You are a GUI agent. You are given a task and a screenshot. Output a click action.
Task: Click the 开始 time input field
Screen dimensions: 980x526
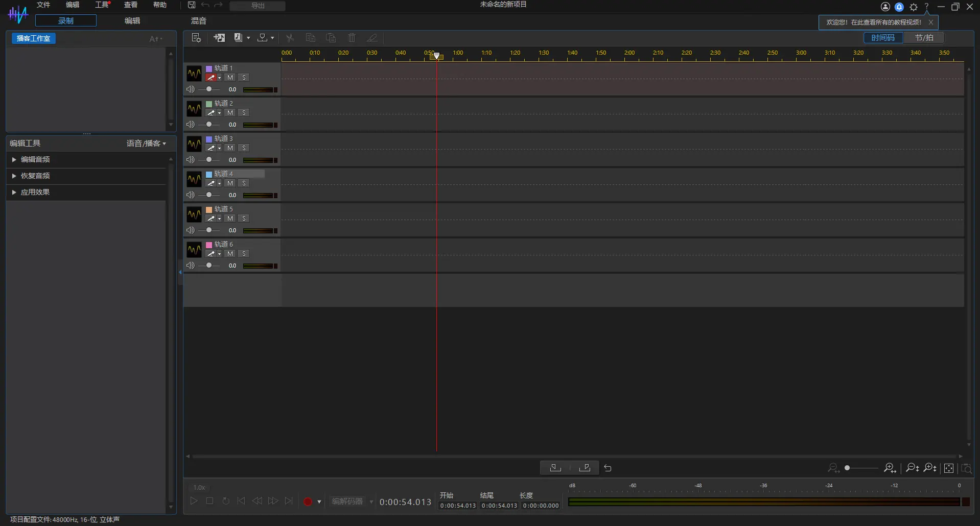coord(458,506)
